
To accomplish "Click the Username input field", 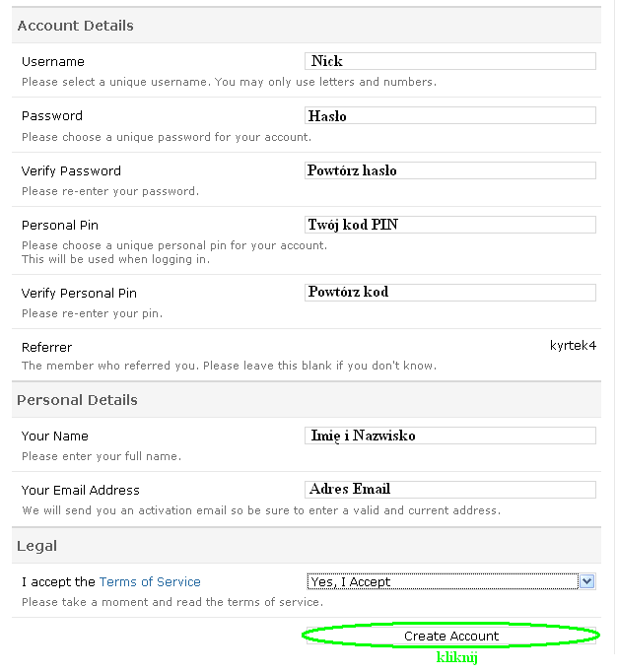I will [450, 61].
